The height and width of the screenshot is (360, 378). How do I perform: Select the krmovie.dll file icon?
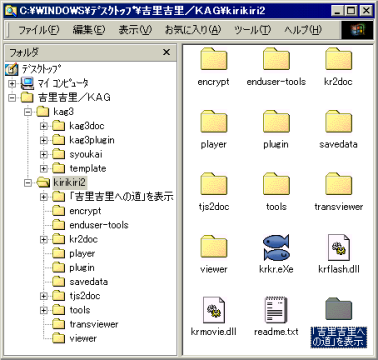pyautogui.click(x=214, y=310)
